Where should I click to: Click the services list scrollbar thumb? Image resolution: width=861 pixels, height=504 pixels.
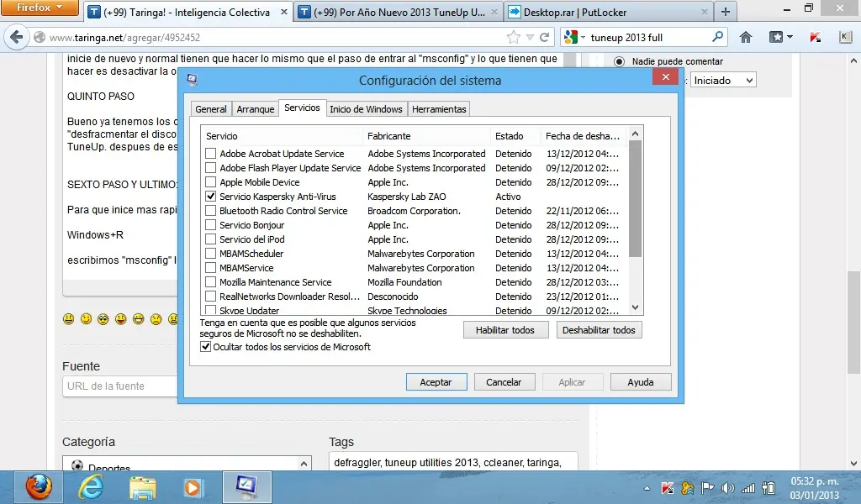pos(636,198)
